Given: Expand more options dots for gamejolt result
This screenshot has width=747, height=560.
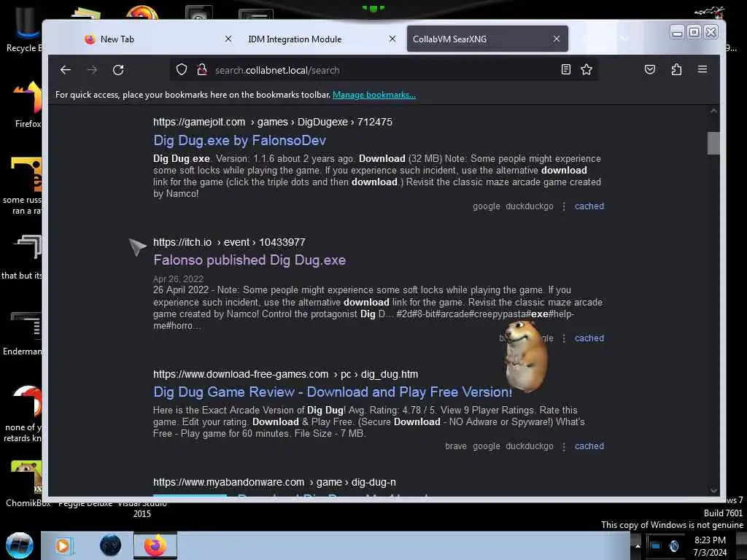Looking at the screenshot, I should [x=564, y=206].
